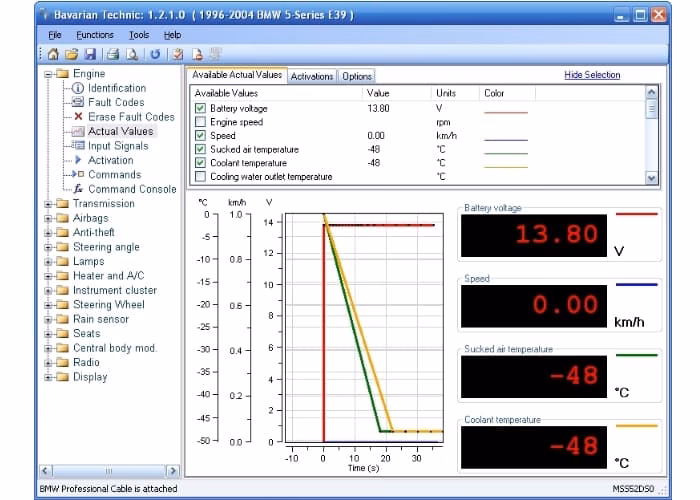Click Coolant temperature yellow color line

pos(506,167)
